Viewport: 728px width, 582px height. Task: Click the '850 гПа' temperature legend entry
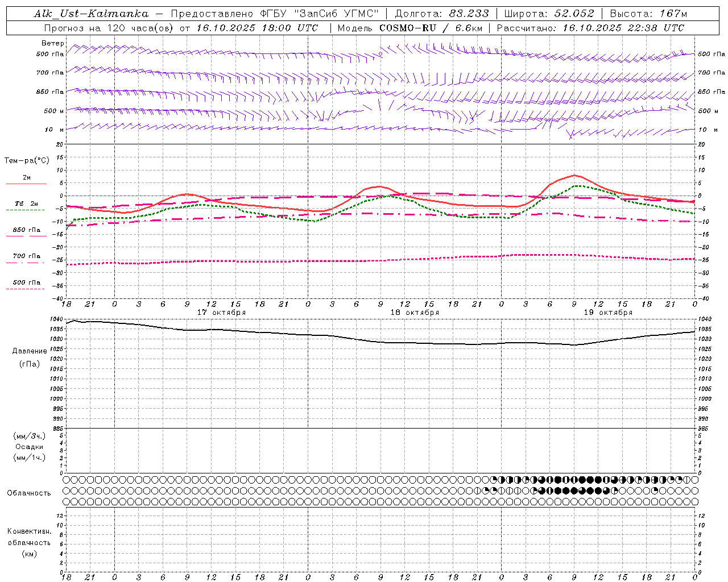(x=27, y=230)
